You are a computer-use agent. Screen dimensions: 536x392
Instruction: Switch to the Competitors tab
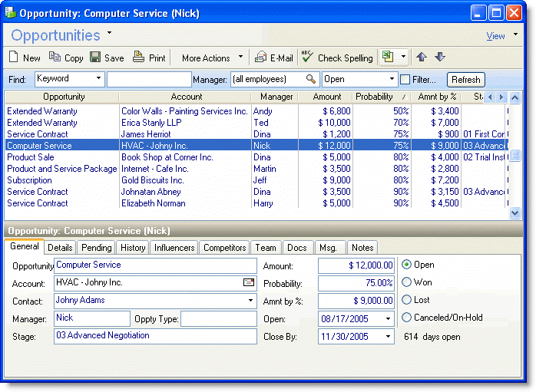225,248
